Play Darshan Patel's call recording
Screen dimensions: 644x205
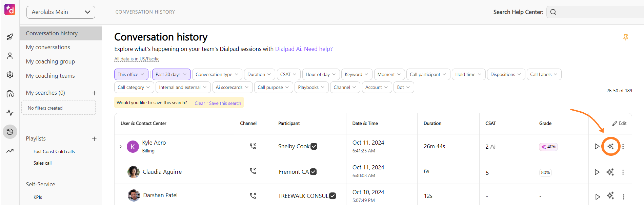(598, 197)
